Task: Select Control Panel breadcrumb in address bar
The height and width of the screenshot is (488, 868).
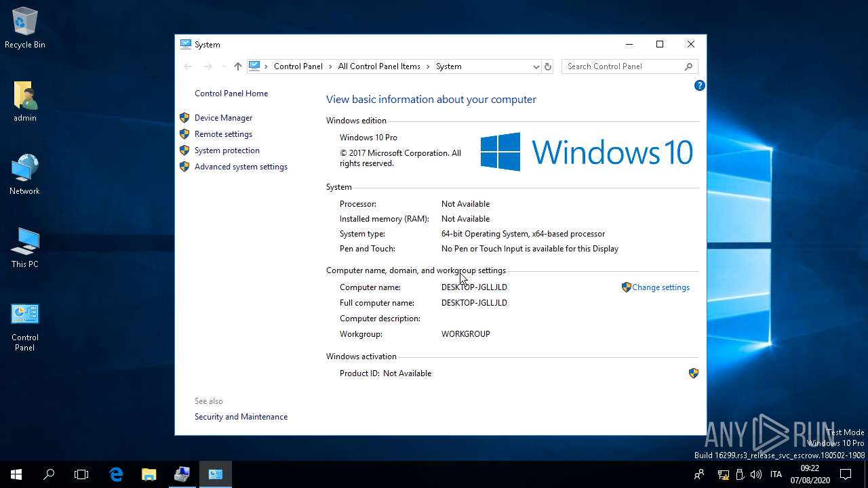Action: click(x=298, y=66)
